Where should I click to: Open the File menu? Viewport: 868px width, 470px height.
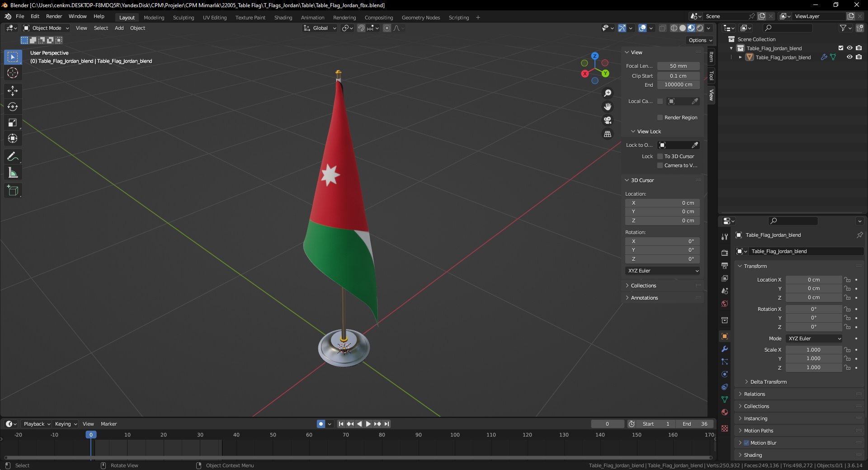[x=20, y=16]
